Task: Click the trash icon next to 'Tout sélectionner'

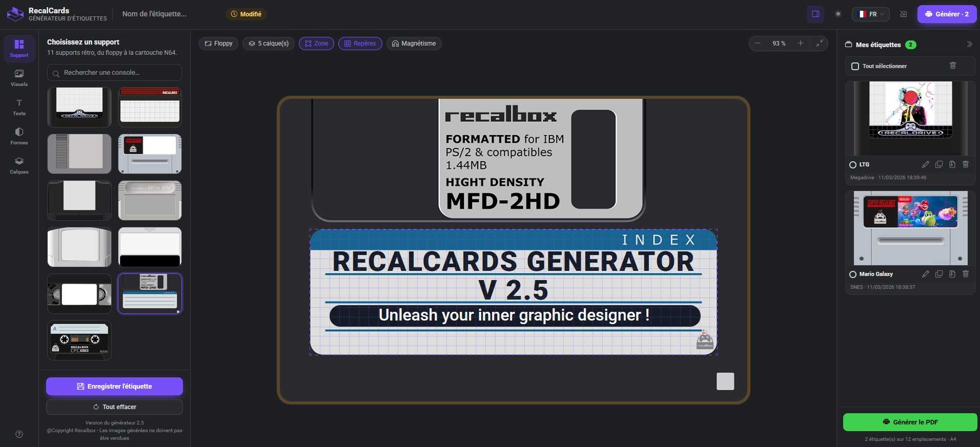Action: (x=953, y=66)
